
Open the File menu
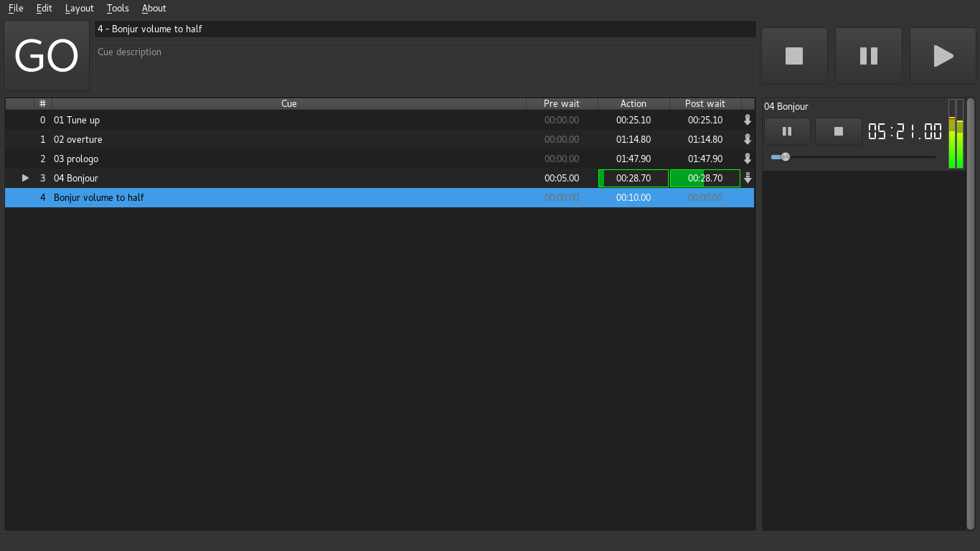16,9
